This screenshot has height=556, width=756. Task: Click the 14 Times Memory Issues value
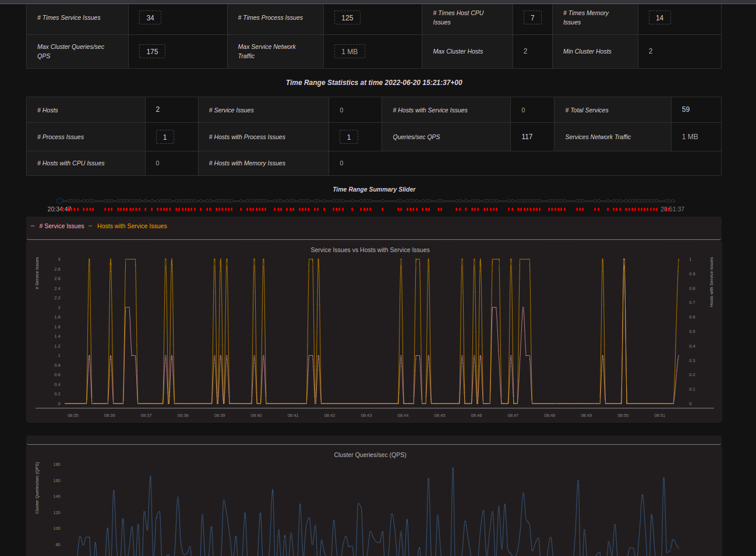(x=659, y=17)
